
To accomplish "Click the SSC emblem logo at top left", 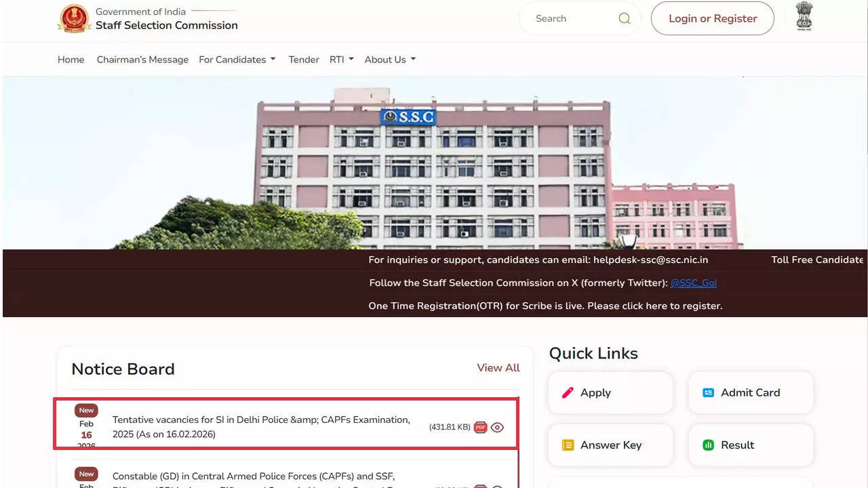I will pyautogui.click(x=74, y=18).
